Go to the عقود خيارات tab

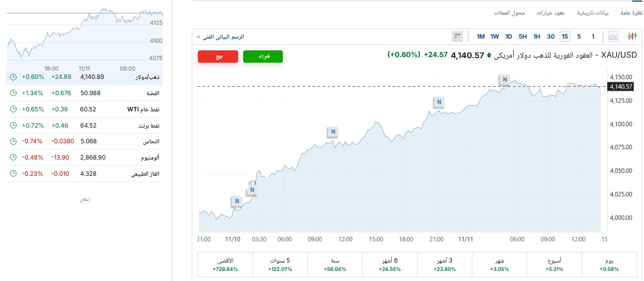point(551,12)
